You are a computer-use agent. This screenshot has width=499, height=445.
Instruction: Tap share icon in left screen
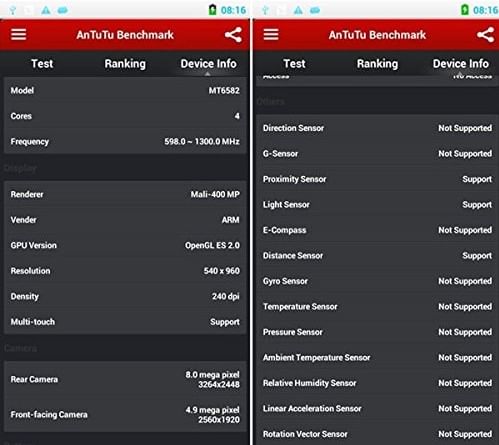tap(233, 35)
